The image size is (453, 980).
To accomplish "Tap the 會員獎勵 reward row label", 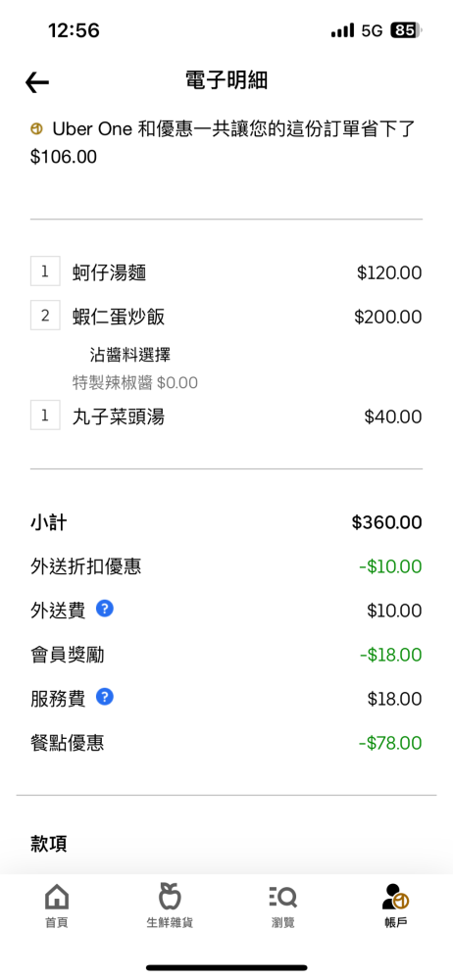I will tap(68, 655).
